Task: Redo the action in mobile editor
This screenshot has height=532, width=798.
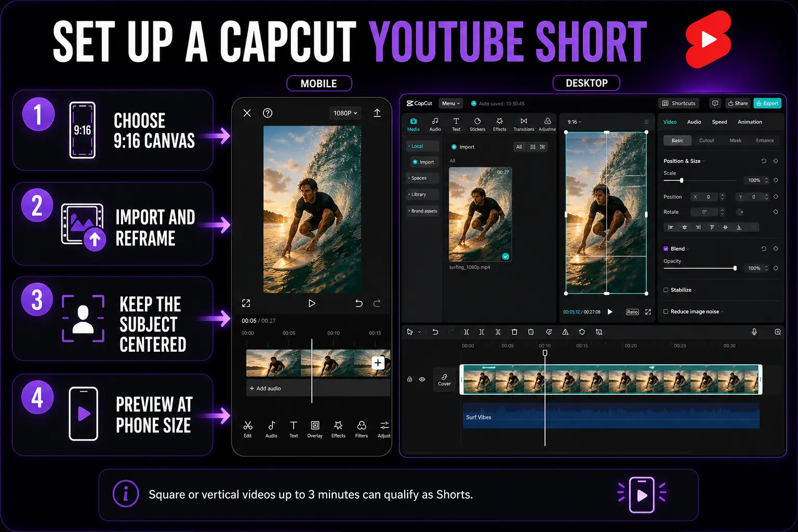Action: click(x=377, y=303)
